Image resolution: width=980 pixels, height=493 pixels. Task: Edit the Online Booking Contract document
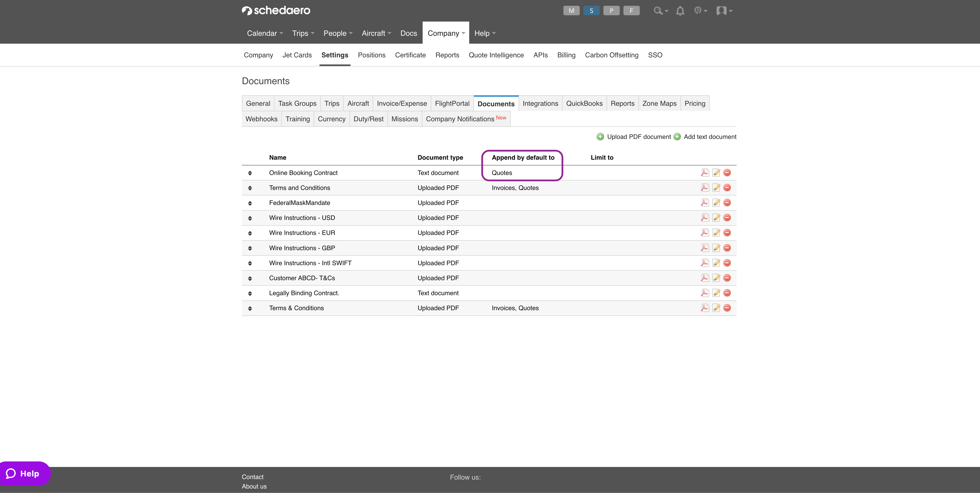pyautogui.click(x=716, y=173)
